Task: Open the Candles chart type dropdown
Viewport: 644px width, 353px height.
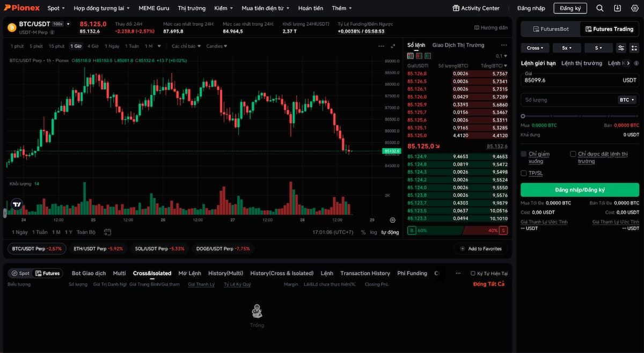Action: tap(217, 46)
